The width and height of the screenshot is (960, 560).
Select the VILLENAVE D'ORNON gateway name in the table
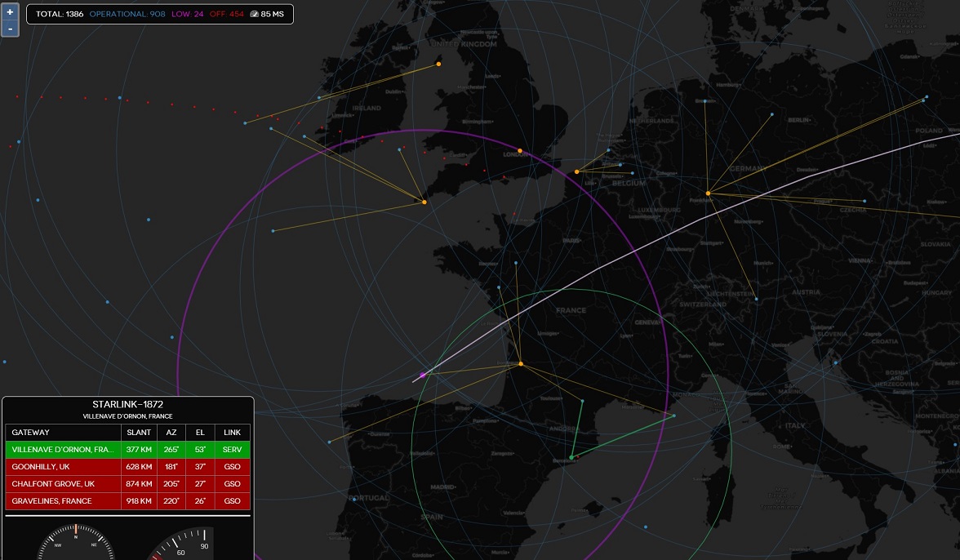[x=62, y=449]
